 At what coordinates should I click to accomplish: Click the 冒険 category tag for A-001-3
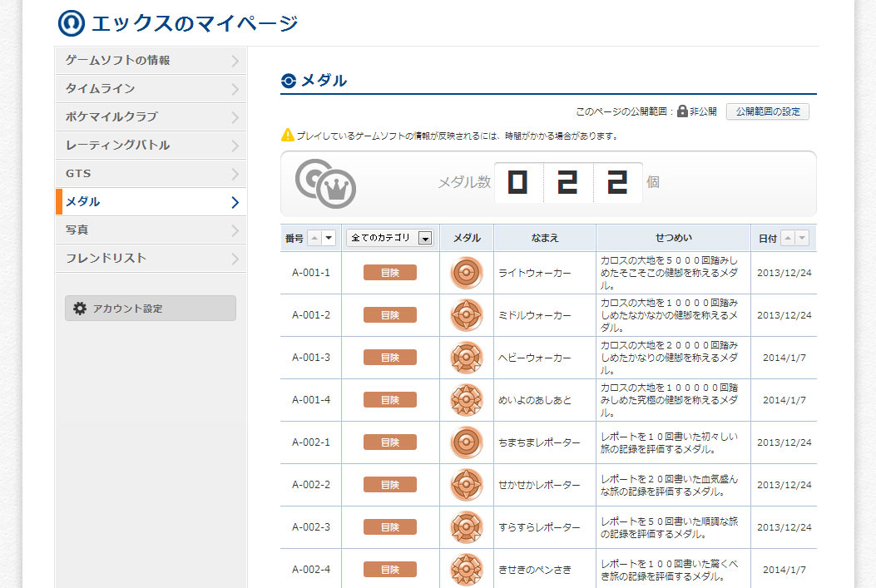coord(390,358)
